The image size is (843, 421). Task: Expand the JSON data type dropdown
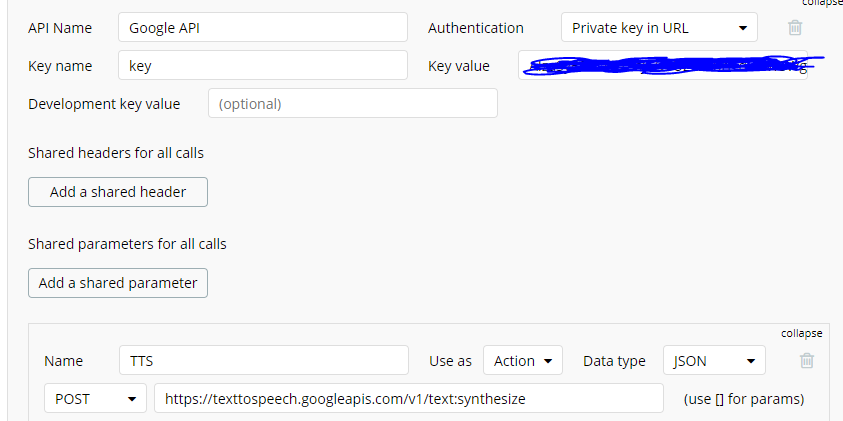tap(714, 361)
